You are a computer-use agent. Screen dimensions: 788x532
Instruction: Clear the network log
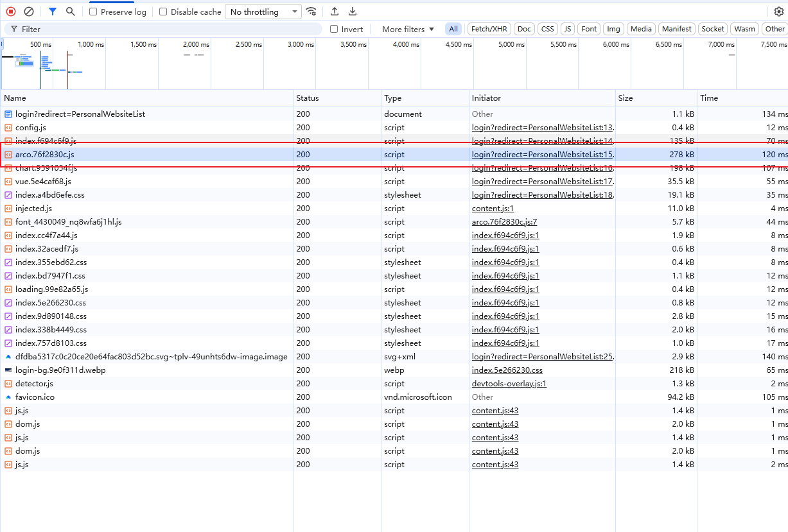point(29,12)
